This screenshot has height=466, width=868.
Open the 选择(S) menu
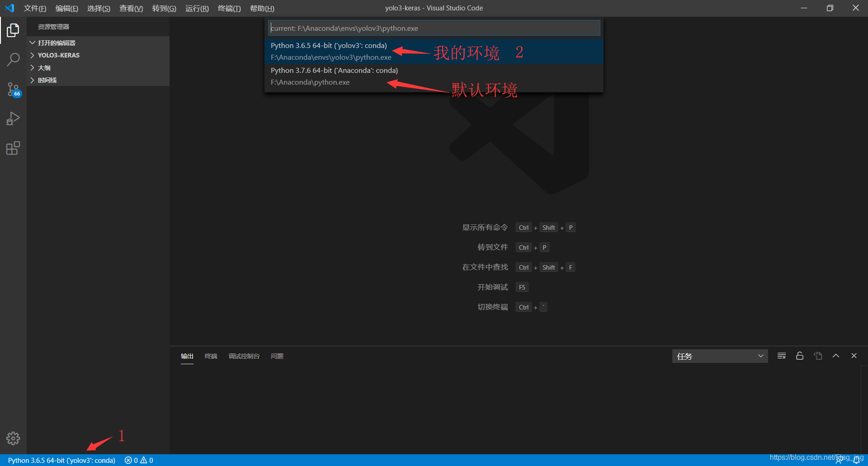[99, 8]
